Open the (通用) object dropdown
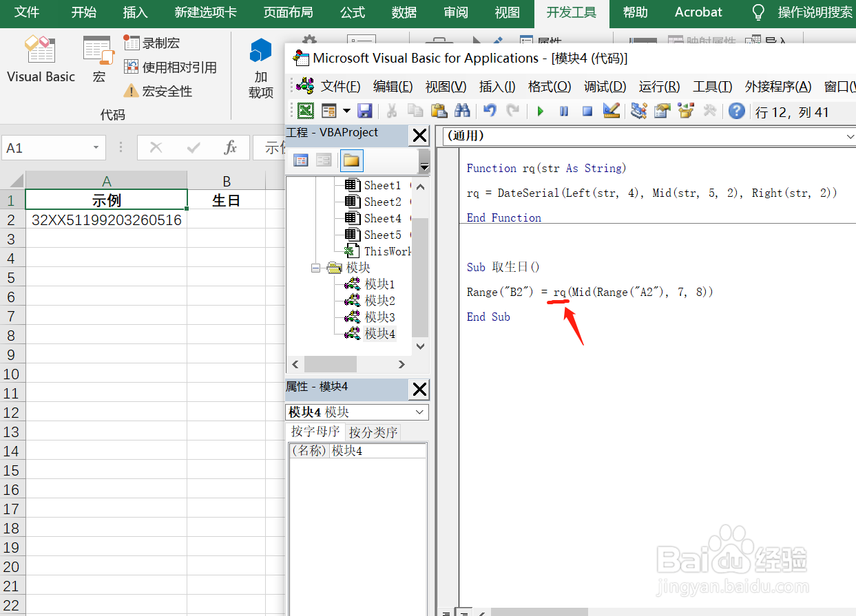 [x=849, y=136]
